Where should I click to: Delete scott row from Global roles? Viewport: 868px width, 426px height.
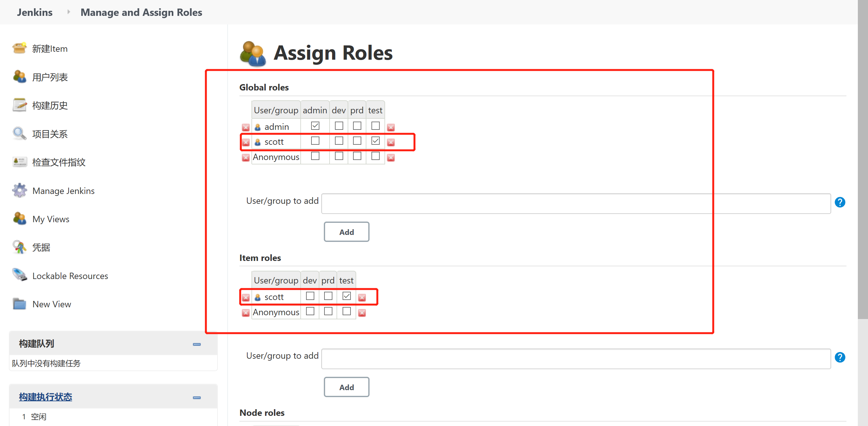[x=246, y=143]
